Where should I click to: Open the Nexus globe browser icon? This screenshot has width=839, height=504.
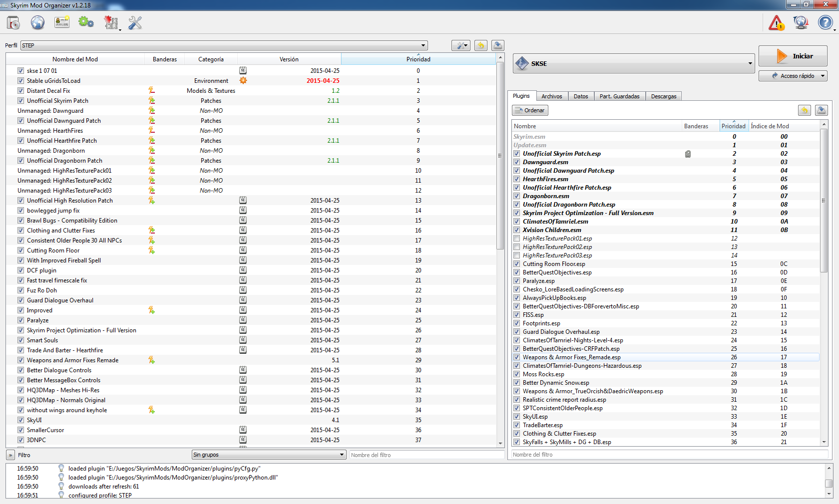tap(38, 23)
